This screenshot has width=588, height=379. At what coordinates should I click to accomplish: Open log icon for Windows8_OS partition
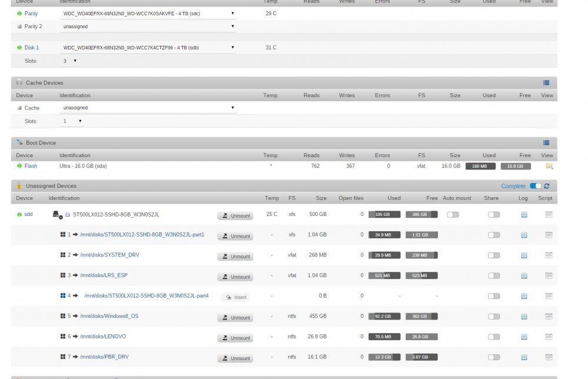coord(524,317)
